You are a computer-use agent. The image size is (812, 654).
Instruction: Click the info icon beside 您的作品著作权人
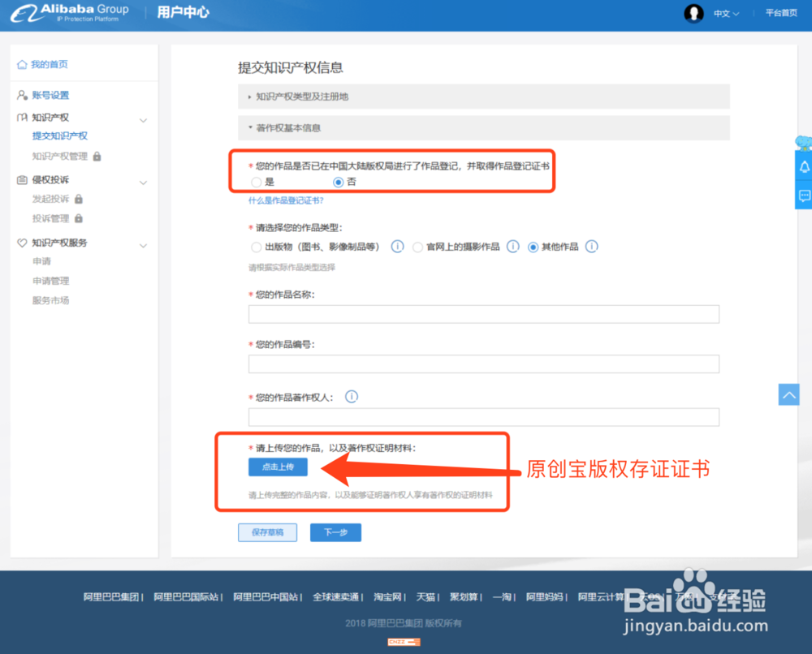[x=351, y=397]
